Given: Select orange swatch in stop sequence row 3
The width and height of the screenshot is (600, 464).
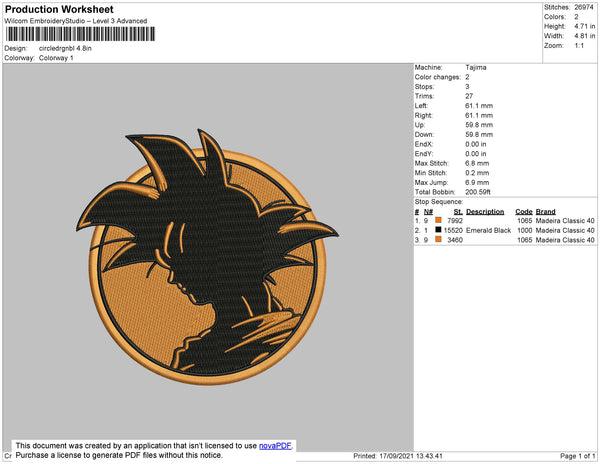Looking at the screenshot, I should [439, 239].
